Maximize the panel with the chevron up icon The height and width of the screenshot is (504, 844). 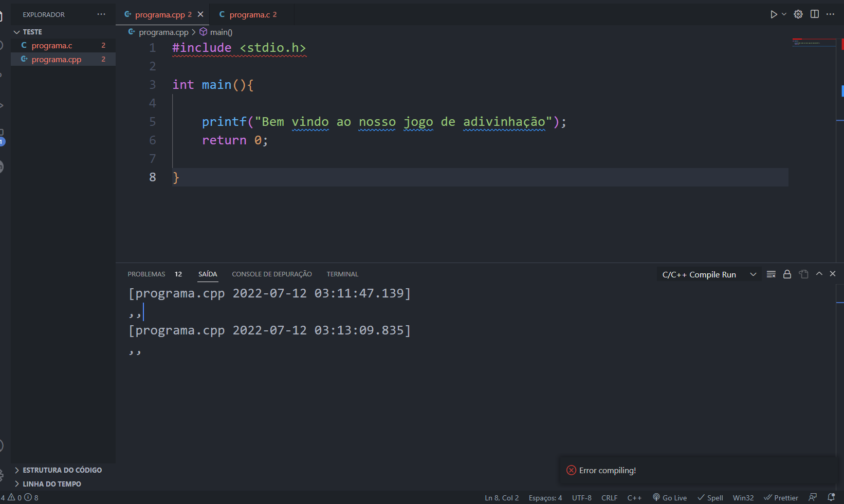click(x=819, y=274)
